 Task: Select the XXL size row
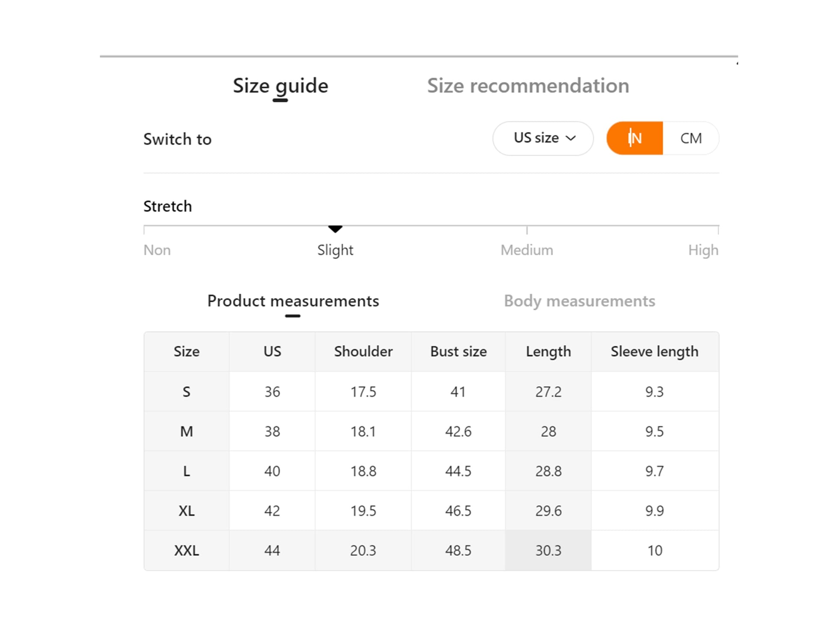tap(431, 550)
